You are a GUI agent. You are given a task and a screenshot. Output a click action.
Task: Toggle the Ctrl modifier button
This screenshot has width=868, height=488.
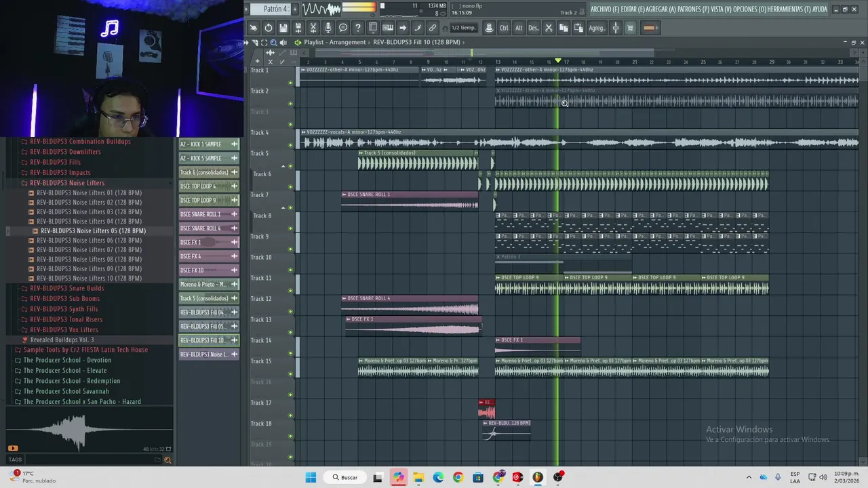(504, 28)
